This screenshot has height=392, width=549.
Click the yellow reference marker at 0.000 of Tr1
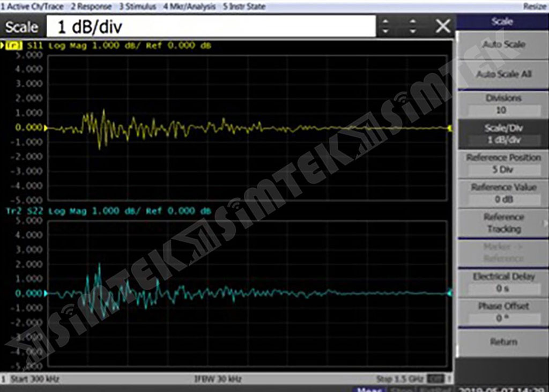click(46, 128)
